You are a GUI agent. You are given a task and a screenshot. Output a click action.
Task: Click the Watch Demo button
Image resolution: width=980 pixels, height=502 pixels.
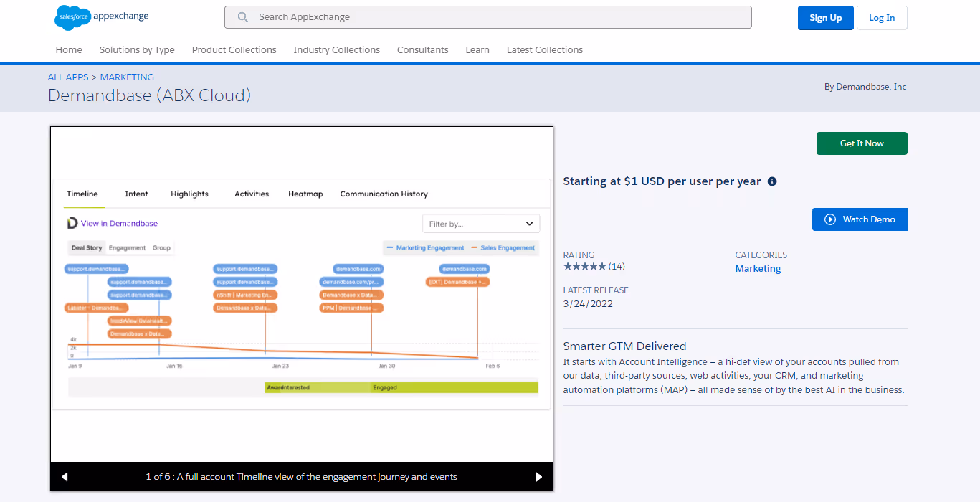coord(860,219)
